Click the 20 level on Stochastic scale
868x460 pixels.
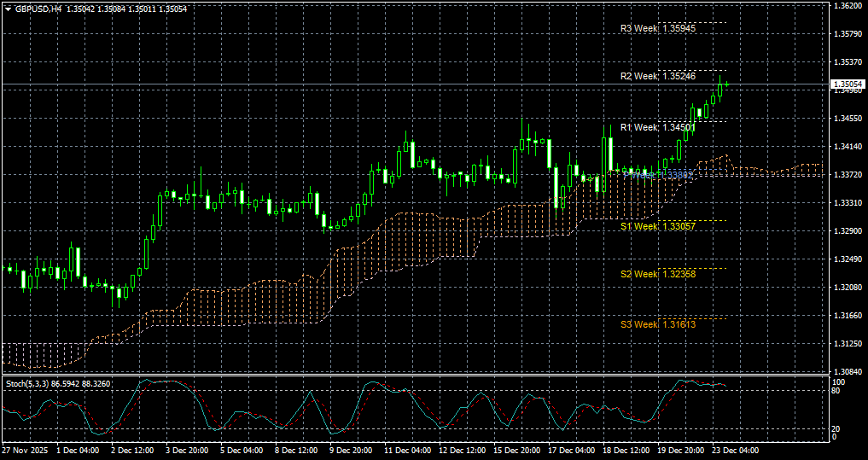point(837,429)
